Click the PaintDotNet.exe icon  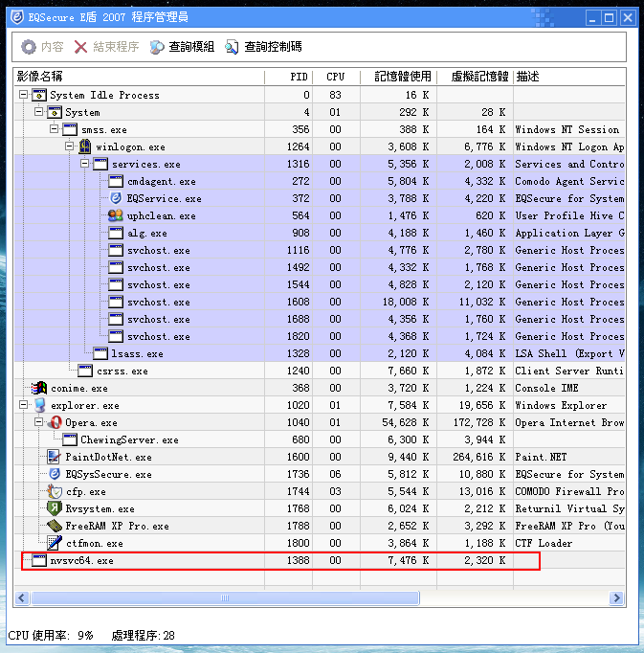(x=54, y=457)
